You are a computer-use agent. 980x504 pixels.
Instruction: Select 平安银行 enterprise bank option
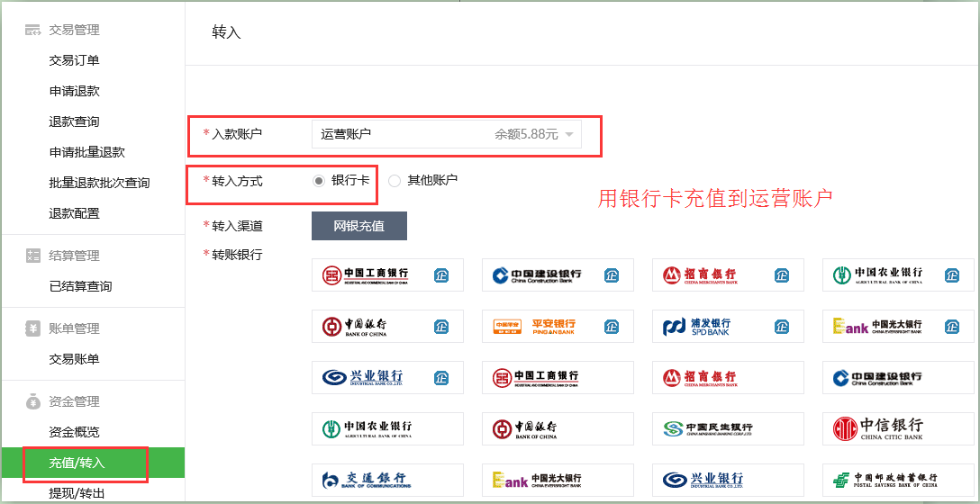coord(558,326)
